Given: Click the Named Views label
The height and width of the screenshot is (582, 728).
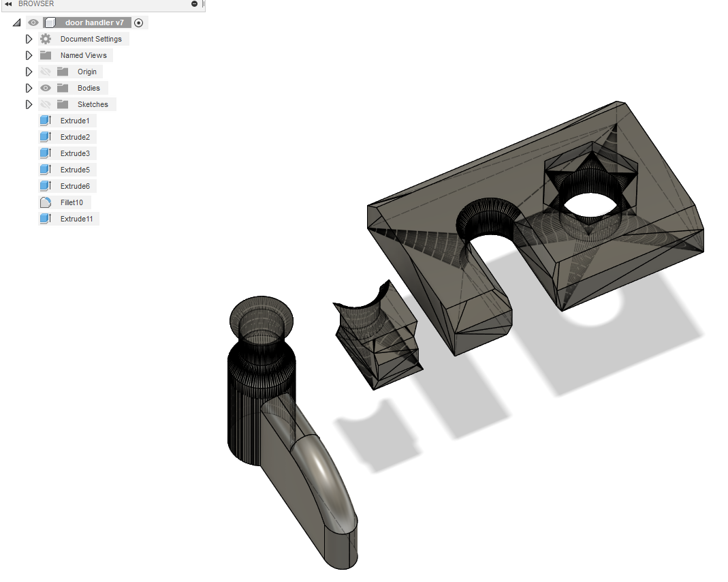Looking at the screenshot, I should [84, 55].
